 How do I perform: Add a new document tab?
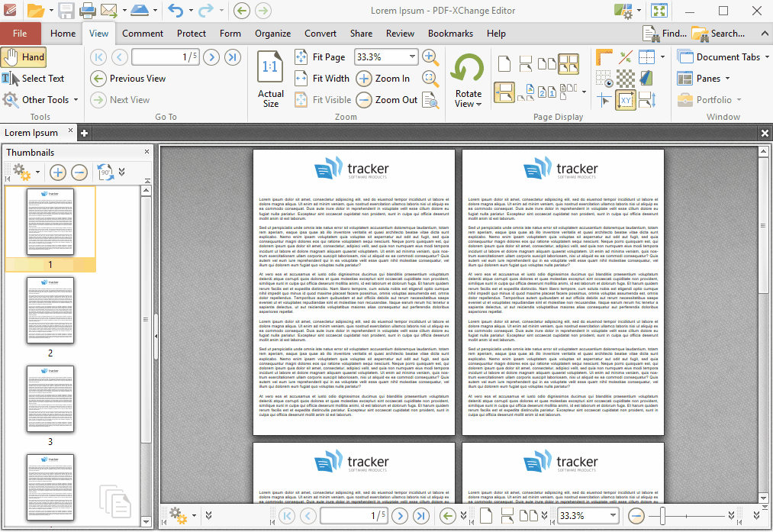click(x=84, y=133)
